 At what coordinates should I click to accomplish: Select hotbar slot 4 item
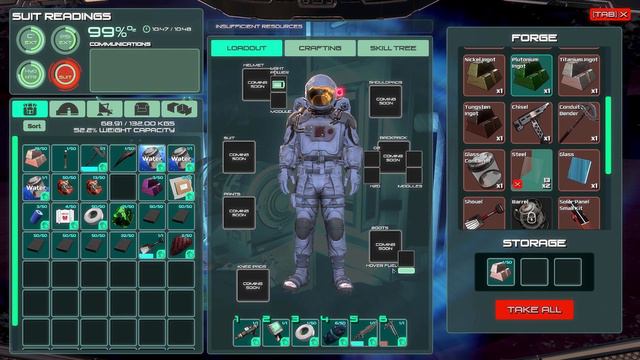[x=335, y=333]
